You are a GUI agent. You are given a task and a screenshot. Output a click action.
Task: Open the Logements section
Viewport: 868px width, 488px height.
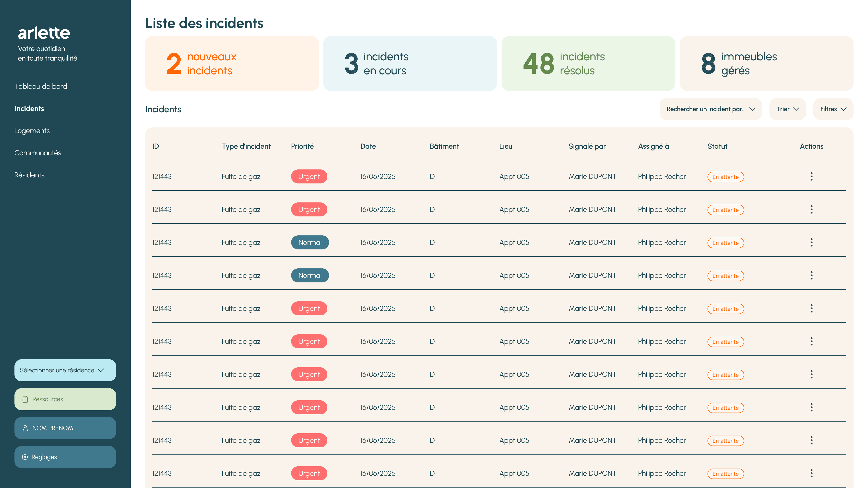tap(32, 131)
